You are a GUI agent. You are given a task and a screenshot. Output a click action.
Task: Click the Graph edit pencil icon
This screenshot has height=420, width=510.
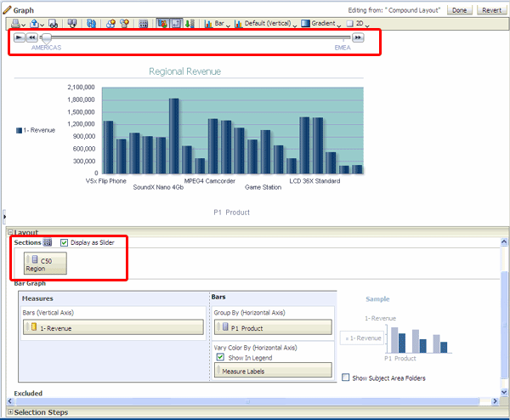[7, 10]
